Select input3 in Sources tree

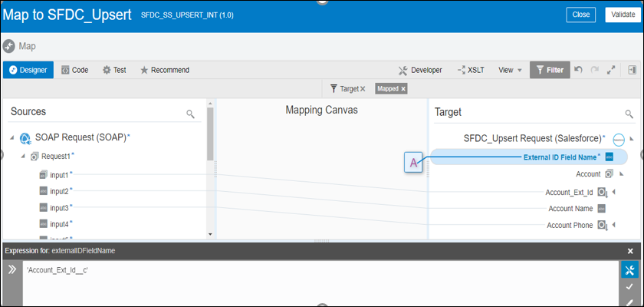click(59, 208)
